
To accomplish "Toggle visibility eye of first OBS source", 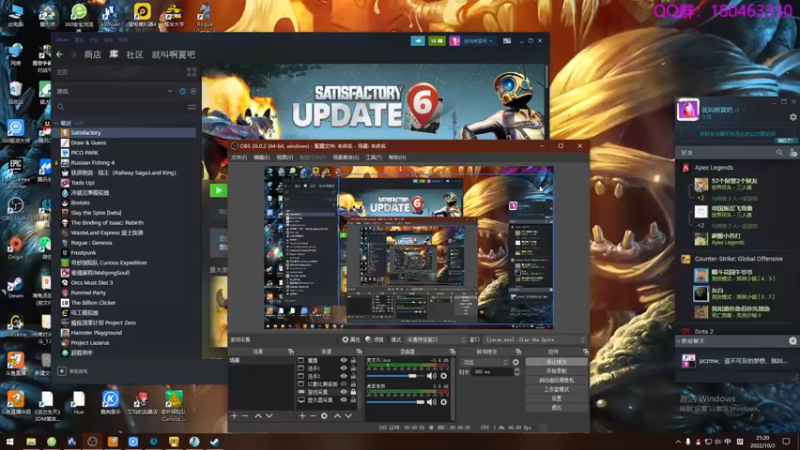I will [343, 360].
